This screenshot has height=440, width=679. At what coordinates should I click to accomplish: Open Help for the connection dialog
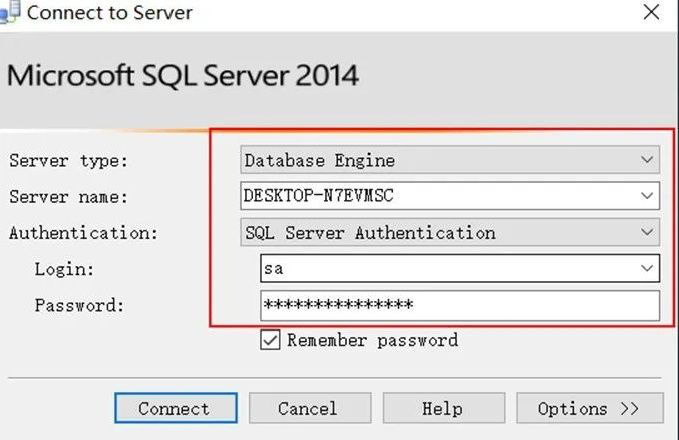(x=442, y=408)
